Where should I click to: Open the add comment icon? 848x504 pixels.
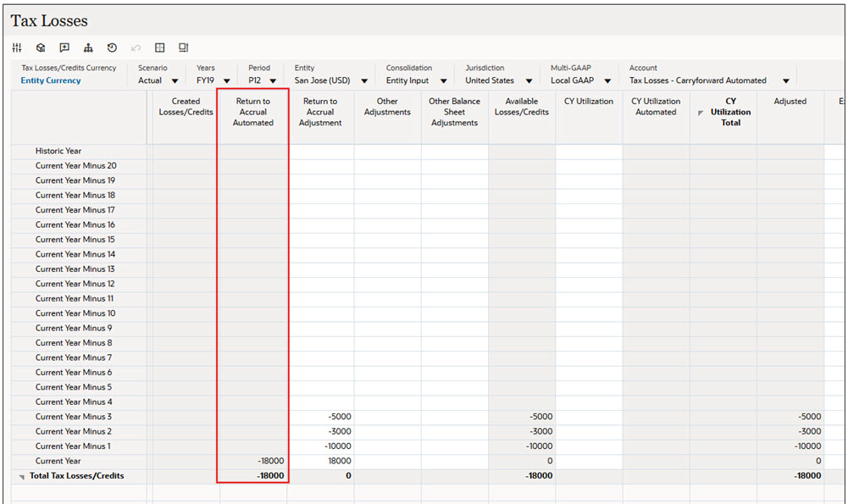(64, 47)
